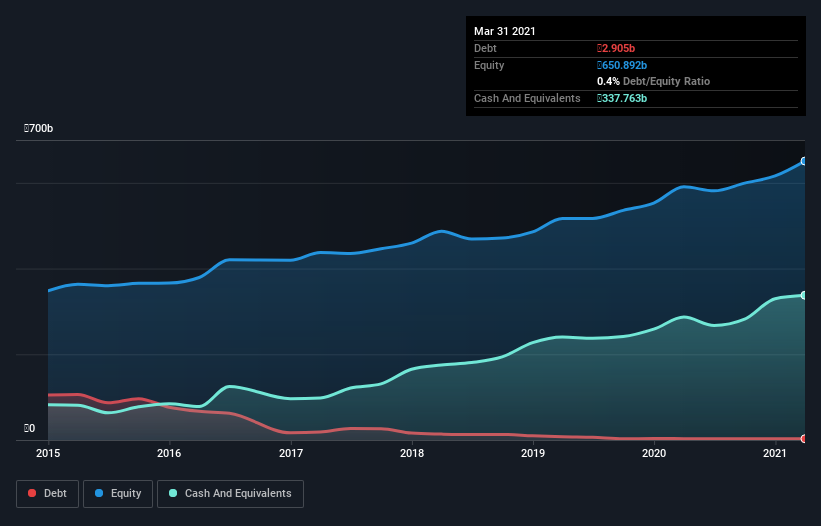This screenshot has width=821, height=526.
Task: Click the 2015 x-axis label
Action: pos(48,453)
